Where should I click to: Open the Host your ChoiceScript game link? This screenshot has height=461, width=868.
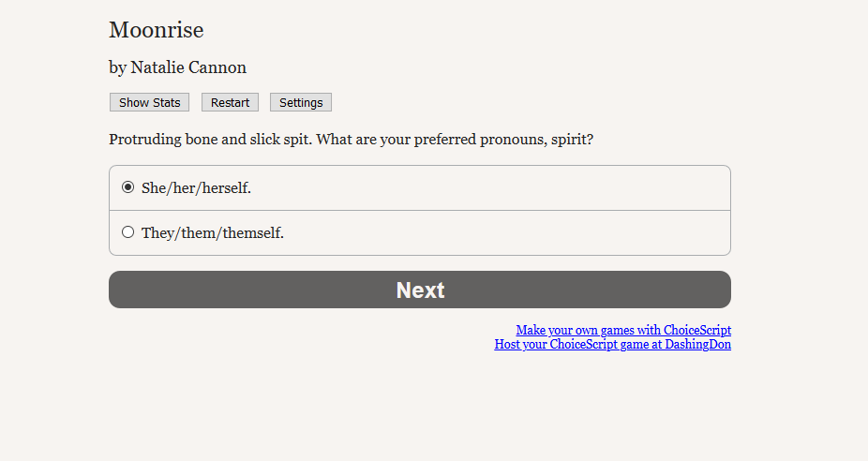612,344
